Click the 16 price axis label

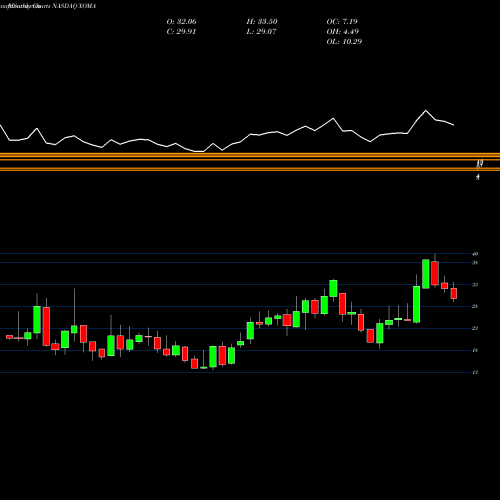475,350
